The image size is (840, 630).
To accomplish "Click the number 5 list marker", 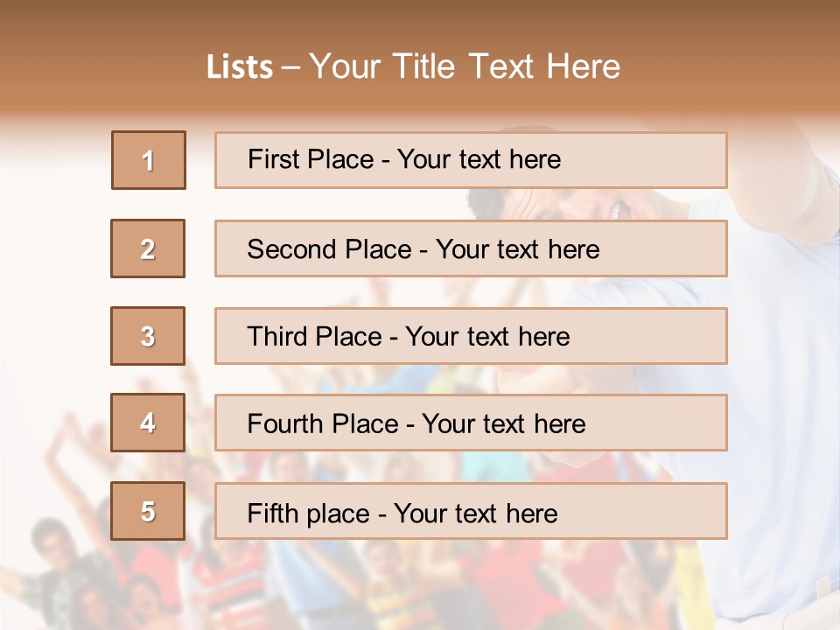I will (x=148, y=511).
